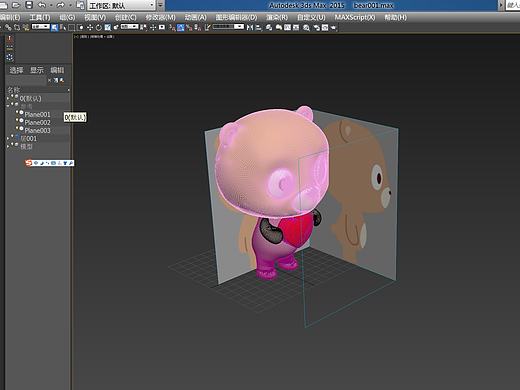Select the 层001 layer row
The height and width of the screenshot is (390, 520).
coord(38,138)
